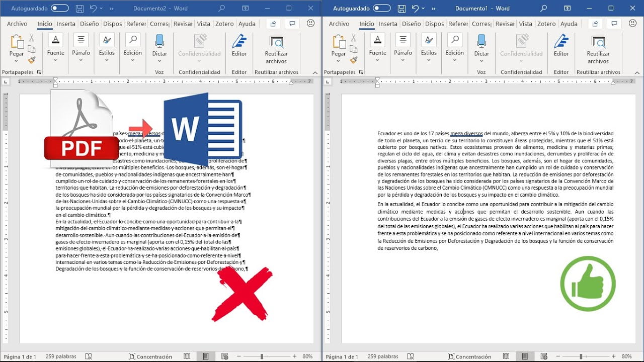
Task: Click feedback smiley in Documento1
Action: [x=632, y=24]
